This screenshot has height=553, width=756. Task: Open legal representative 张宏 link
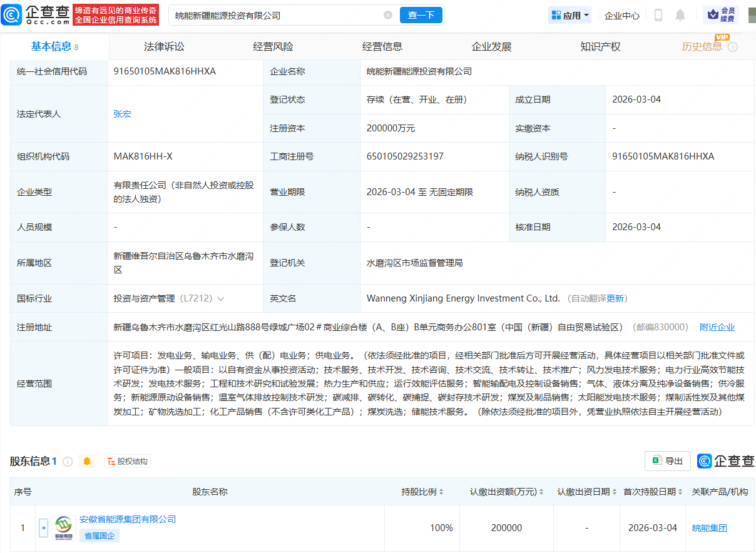[x=122, y=114]
